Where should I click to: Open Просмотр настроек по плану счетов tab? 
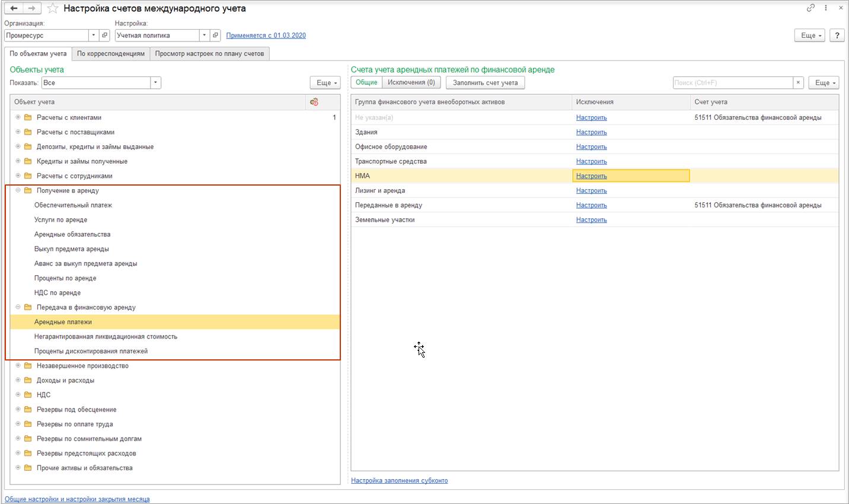(209, 53)
